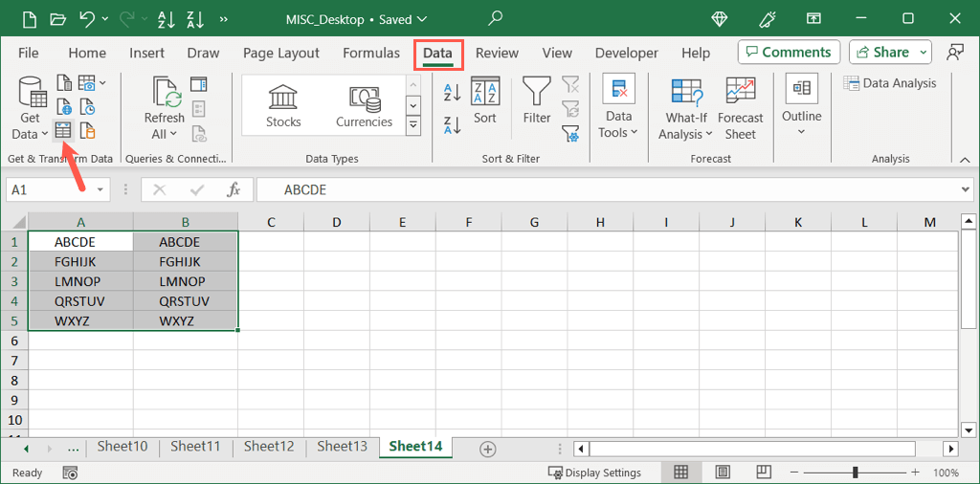
Task: Sort Z to A descending
Action: [453, 124]
